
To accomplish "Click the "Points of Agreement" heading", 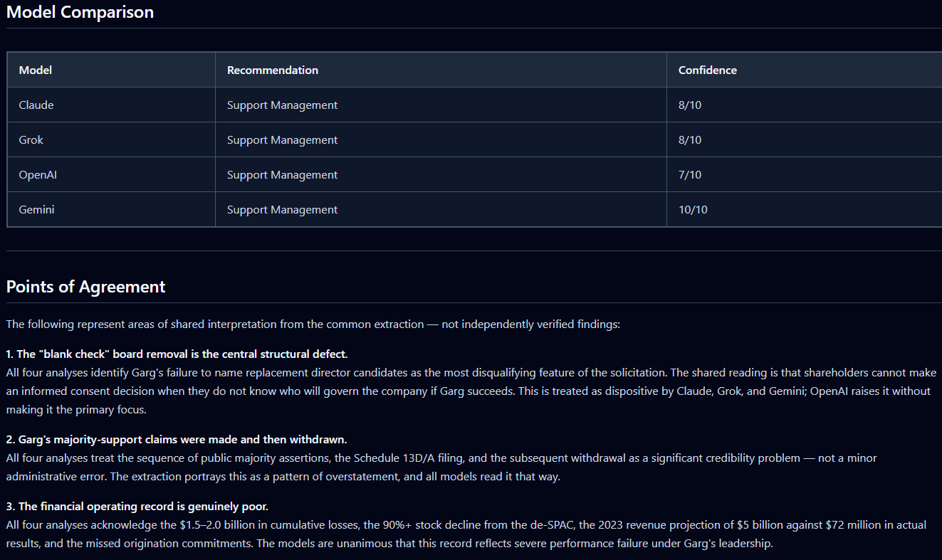I will click(85, 287).
